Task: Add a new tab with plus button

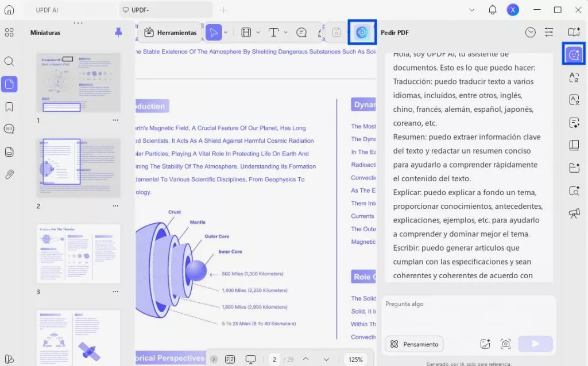Action: point(223,10)
